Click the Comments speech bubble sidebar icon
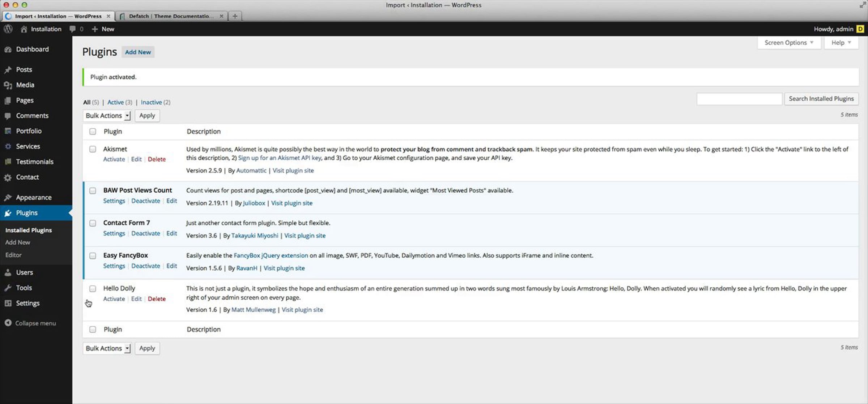Image resolution: width=868 pixels, height=404 pixels. point(8,116)
